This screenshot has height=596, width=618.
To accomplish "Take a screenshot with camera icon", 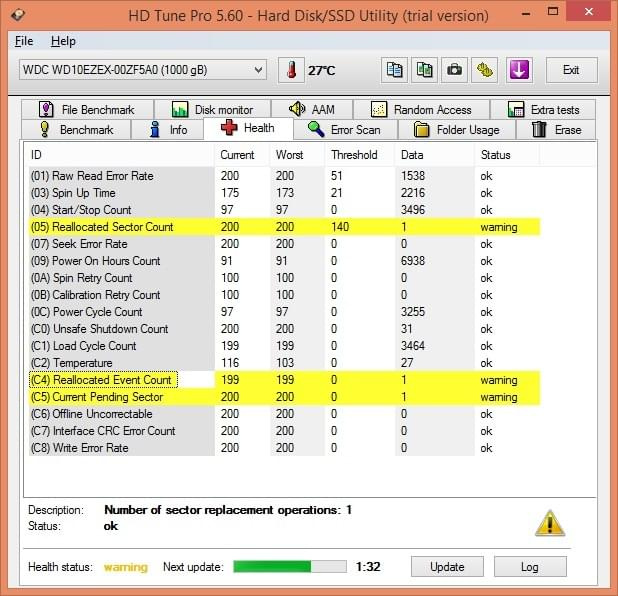I will [454, 70].
